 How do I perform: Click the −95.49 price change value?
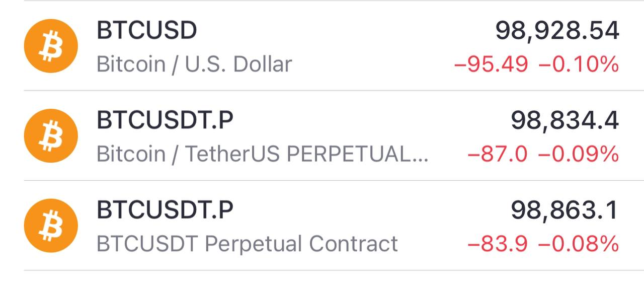[x=491, y=64]
